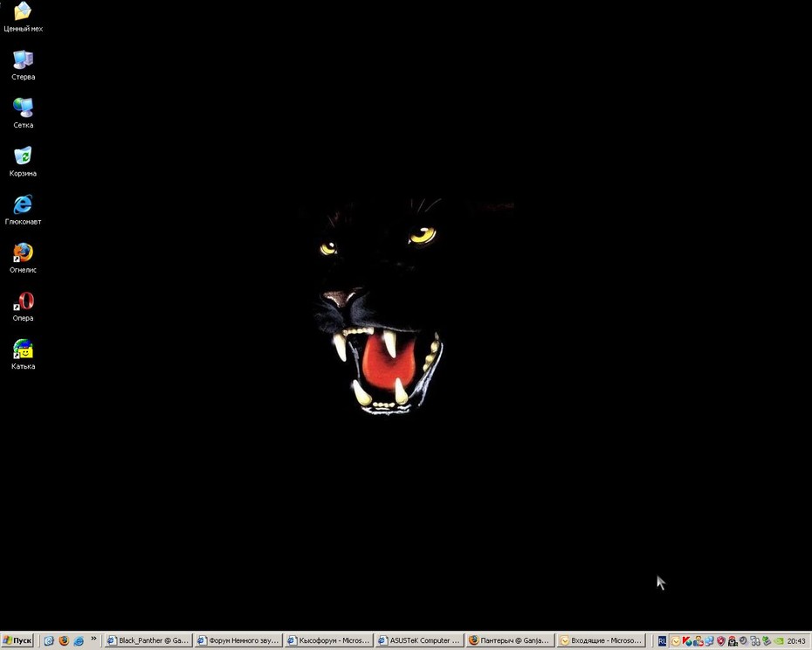Switch to the Входящие - Microso... Outlook window
Image resolution: width=812 pixels, height=650 pixels.
point(600,640)
